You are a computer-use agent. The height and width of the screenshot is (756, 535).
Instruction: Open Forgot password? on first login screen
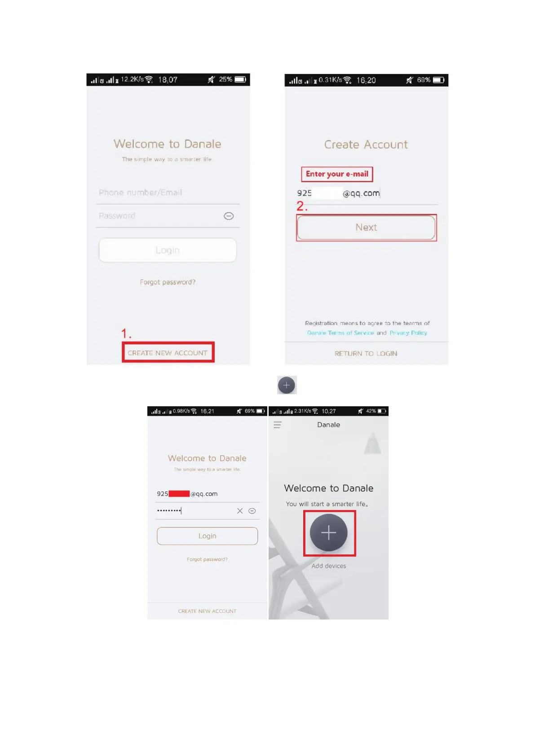pyautogui.click(x=168, y=282)
